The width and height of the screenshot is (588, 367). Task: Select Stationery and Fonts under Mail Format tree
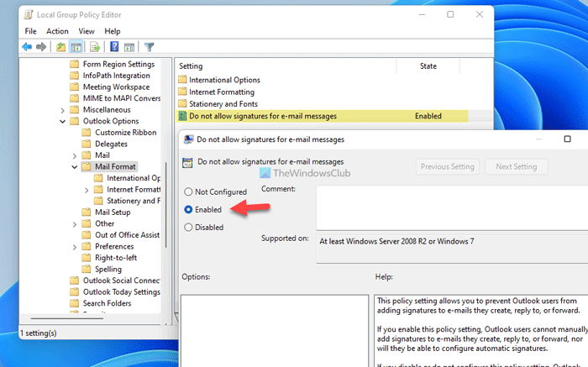click(x=133, y=201)
